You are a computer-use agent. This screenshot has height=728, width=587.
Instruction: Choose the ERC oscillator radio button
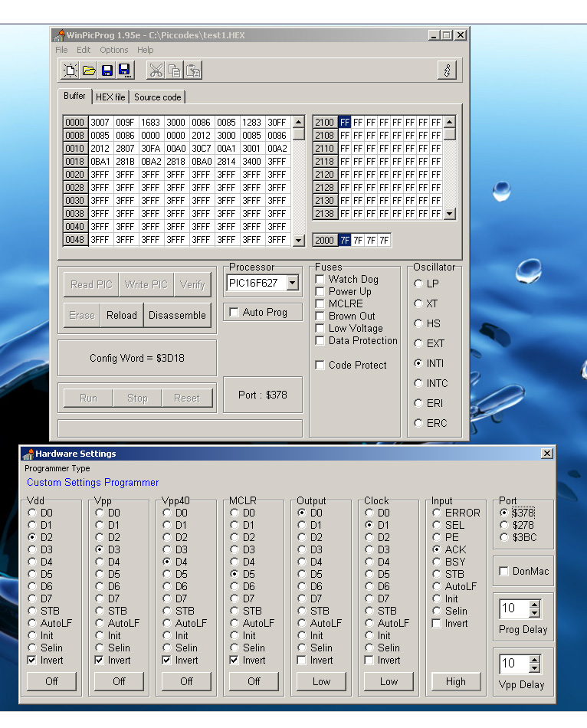431,423
